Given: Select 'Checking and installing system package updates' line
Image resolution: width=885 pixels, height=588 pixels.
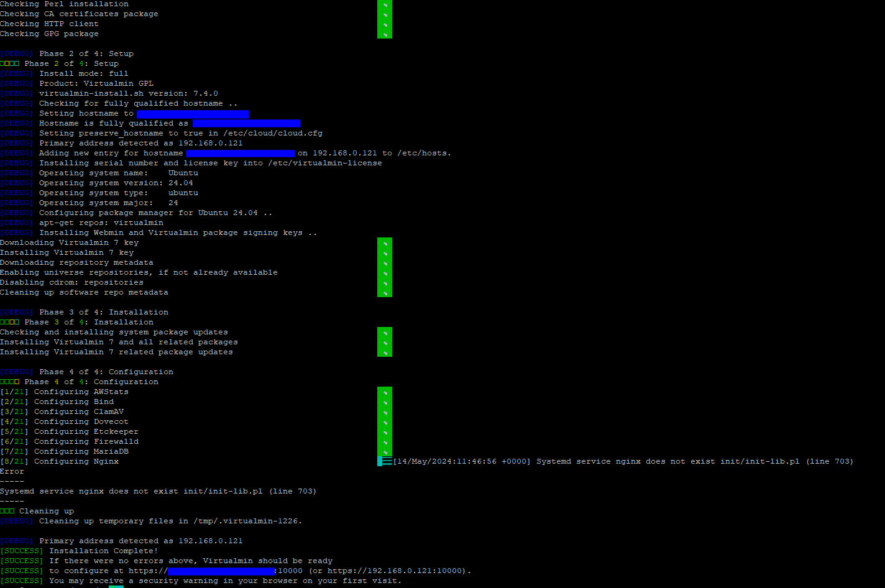Looking at the screenshot, I should click(x=114, y=332).
